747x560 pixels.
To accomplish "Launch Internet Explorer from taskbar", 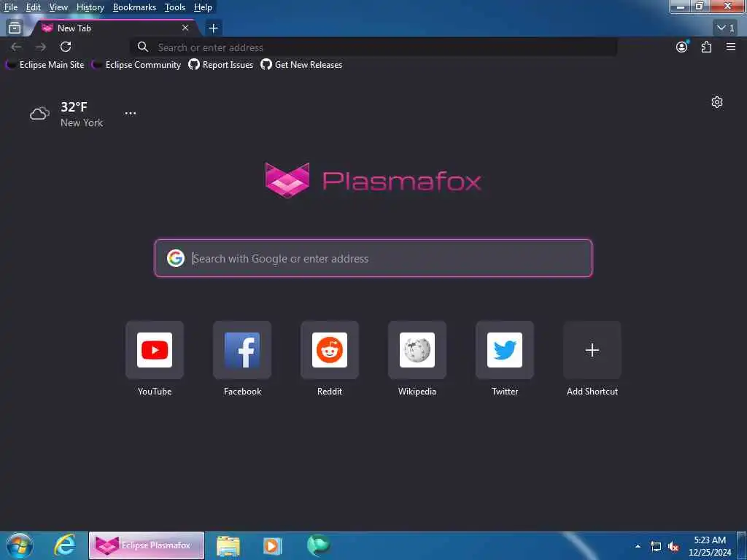I will click(65, 545).
